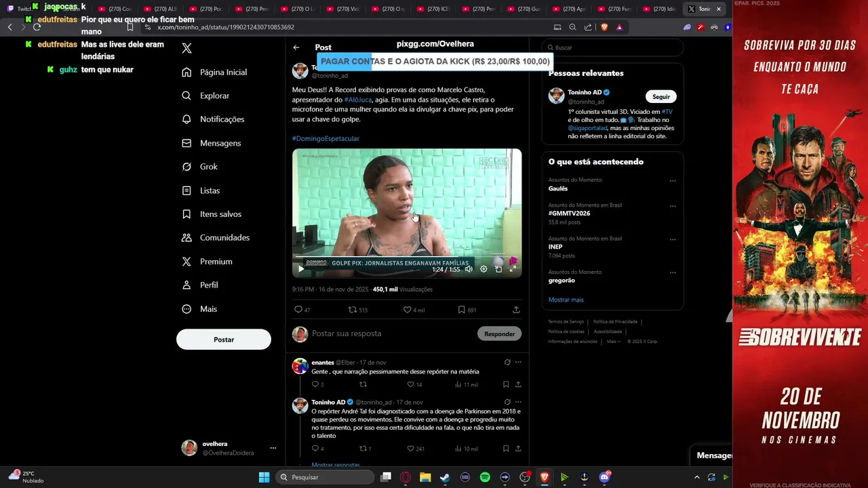
Task: Open the #GMMTV2026 trending topic
Action: (x=569, y=213)
